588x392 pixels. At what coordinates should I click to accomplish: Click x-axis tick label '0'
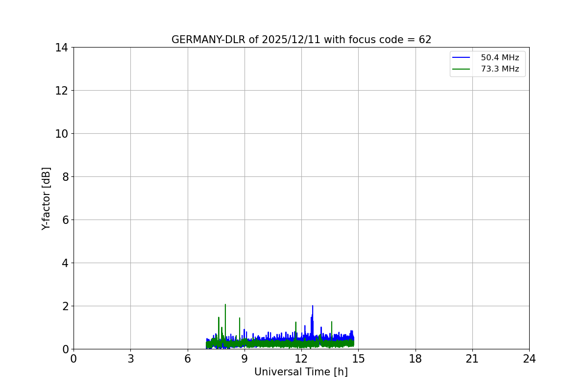point(73,359)
